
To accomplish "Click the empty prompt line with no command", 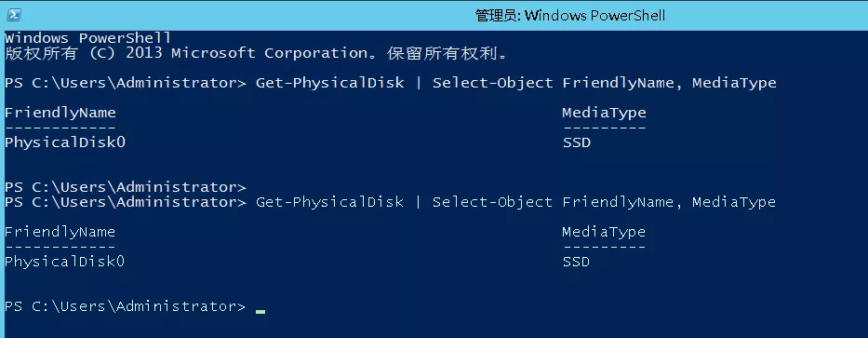I will [125, 187].
